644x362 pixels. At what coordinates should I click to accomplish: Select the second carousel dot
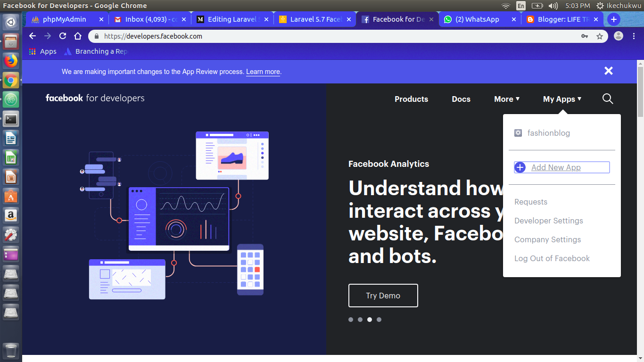360,320
